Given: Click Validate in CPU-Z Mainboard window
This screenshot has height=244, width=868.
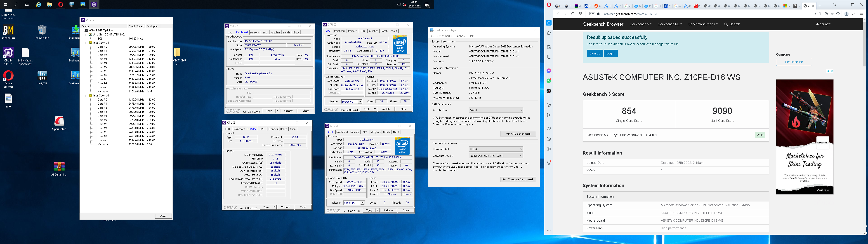Looking at the screenshot, I should click(x=288, y=110).
